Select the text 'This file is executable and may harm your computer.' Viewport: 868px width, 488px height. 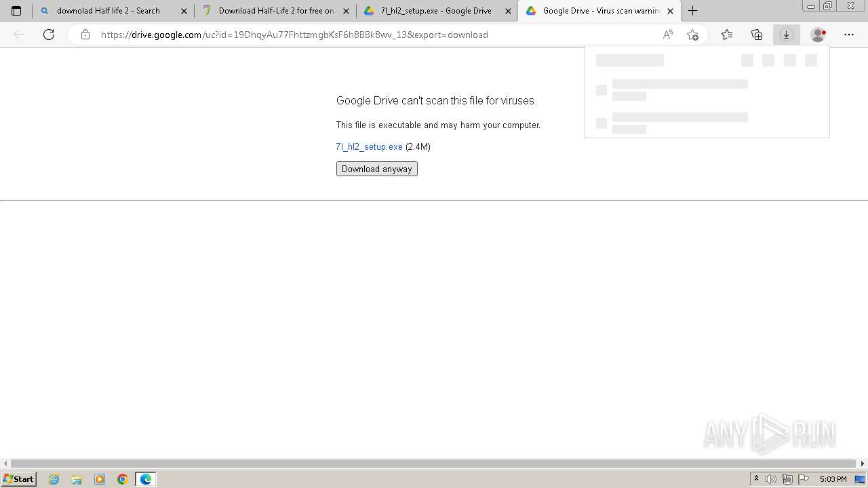(438, 125)
